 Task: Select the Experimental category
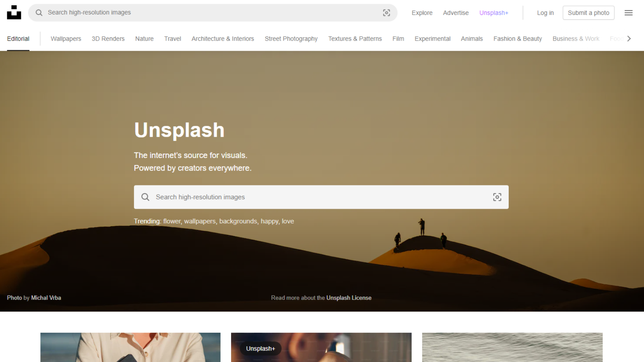pyautogui.click(x=432, y=39)
